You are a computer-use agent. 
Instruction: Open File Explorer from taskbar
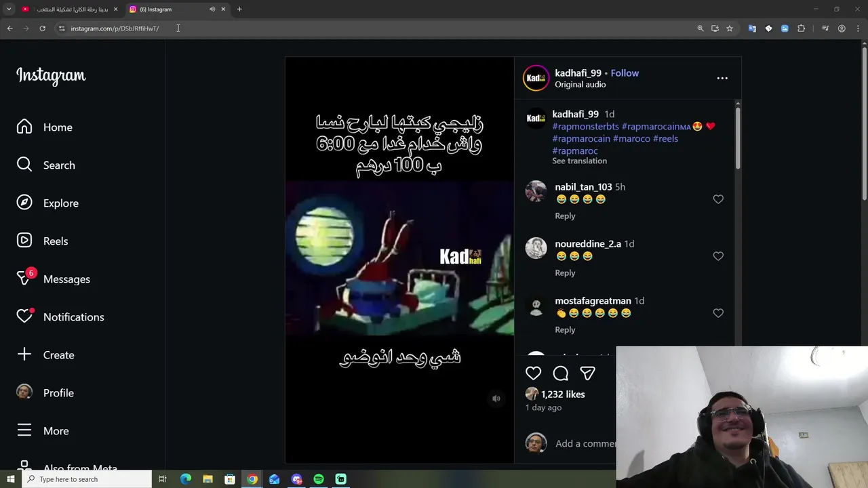click(x=208, y=479)
